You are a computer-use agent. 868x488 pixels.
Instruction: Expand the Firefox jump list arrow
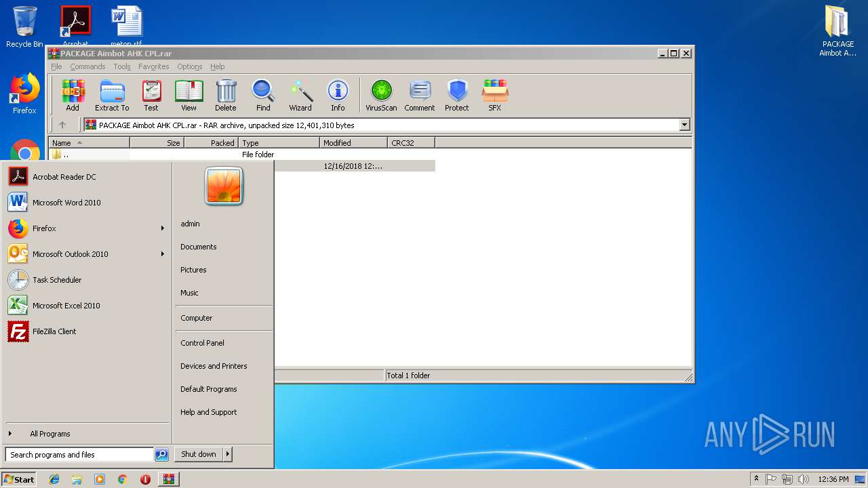[x=162, y=228]
